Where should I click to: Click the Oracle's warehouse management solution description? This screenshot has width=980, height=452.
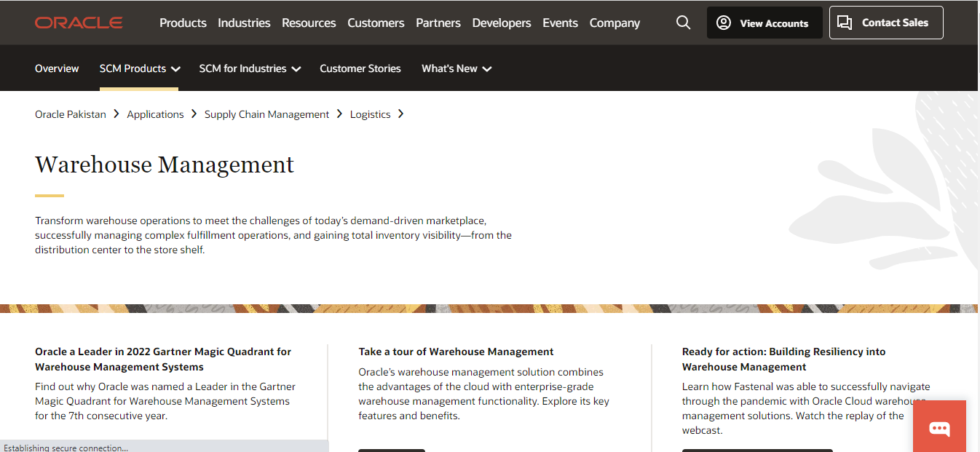(483, 394)
